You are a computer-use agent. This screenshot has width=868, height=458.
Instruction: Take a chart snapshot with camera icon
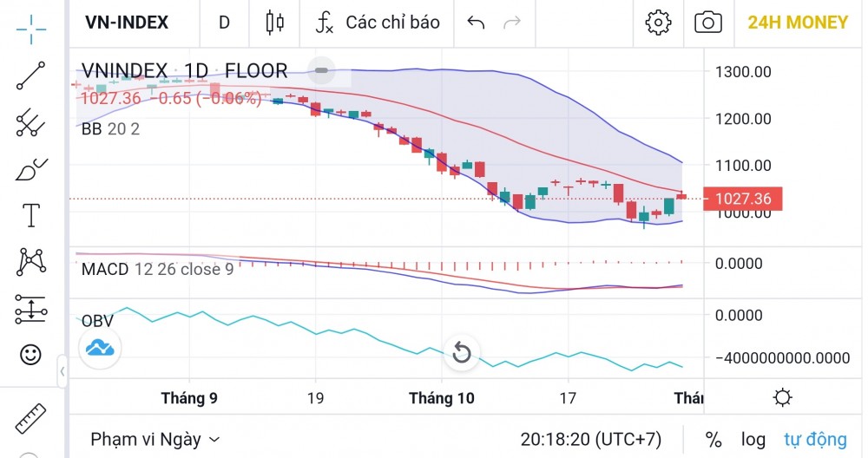pos(708,23)
